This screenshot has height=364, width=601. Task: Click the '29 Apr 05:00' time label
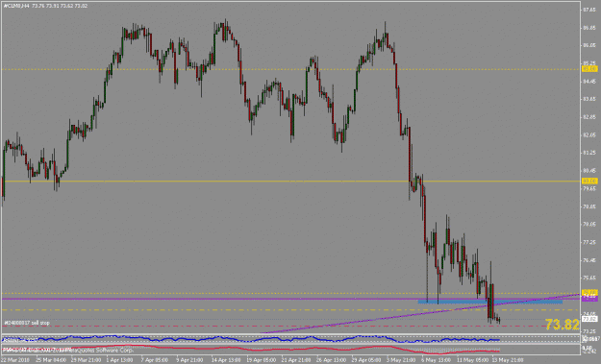(366, 360)
